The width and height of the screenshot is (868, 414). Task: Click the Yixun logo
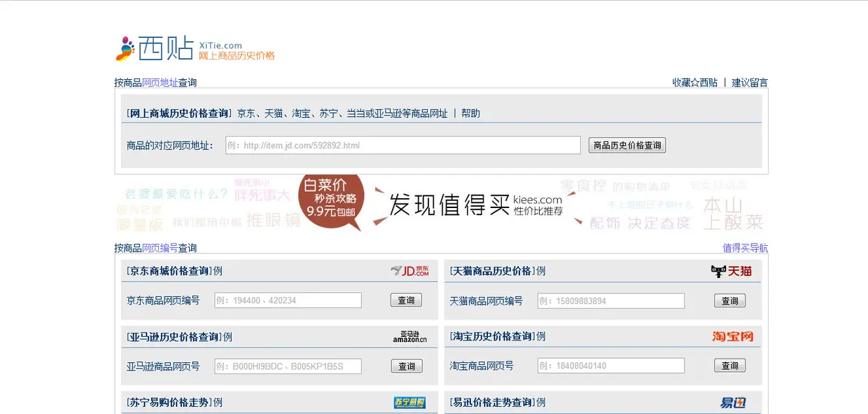(x=733, y=403)
